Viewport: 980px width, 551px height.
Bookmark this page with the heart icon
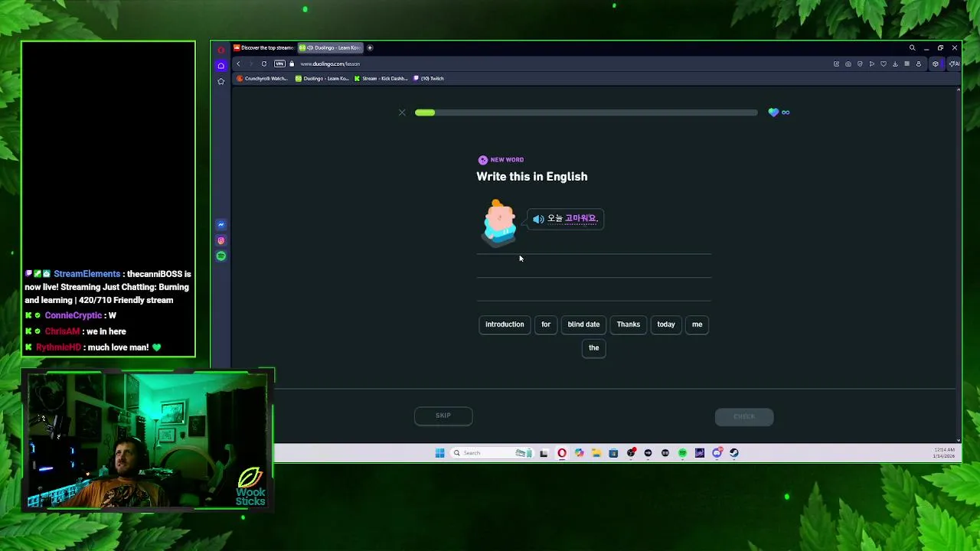(884, 64)
